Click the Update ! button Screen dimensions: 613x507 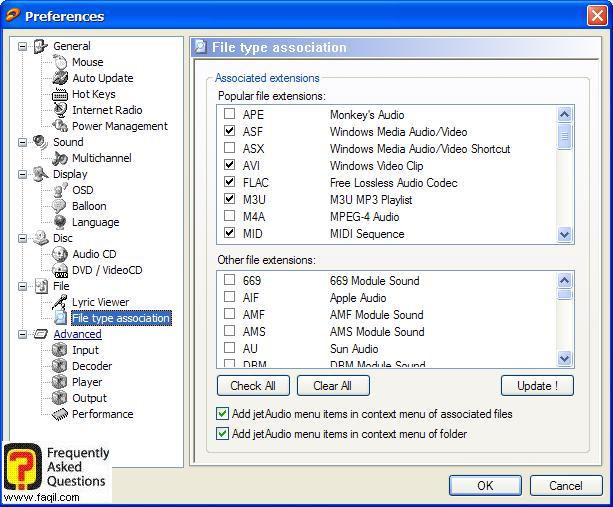[x=537, y=386]
